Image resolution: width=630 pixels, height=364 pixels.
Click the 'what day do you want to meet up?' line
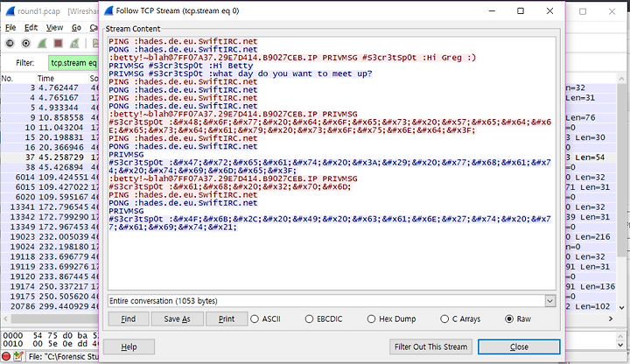click(241, 73)
